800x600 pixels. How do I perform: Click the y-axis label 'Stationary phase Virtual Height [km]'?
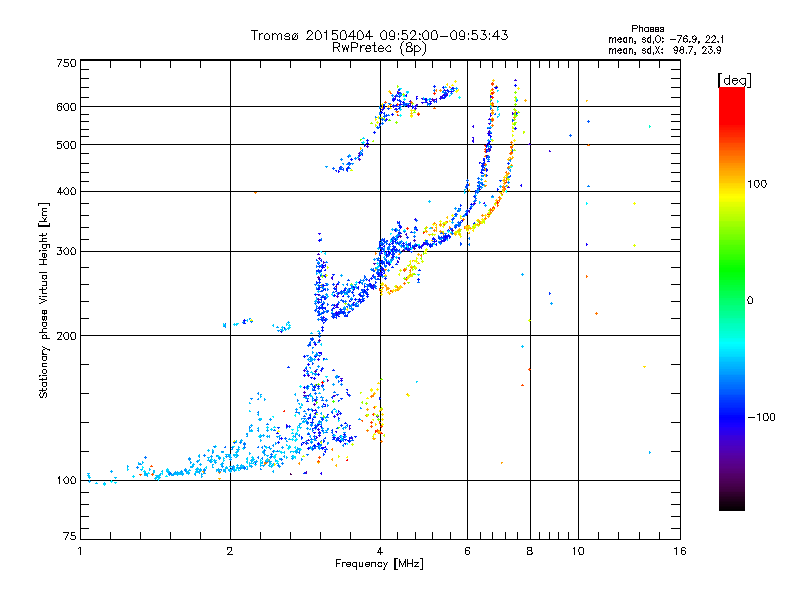(43, 300)
